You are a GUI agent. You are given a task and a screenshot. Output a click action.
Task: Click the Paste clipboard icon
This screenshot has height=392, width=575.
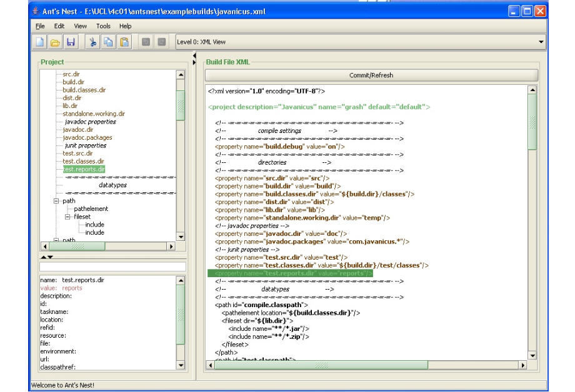124,42
